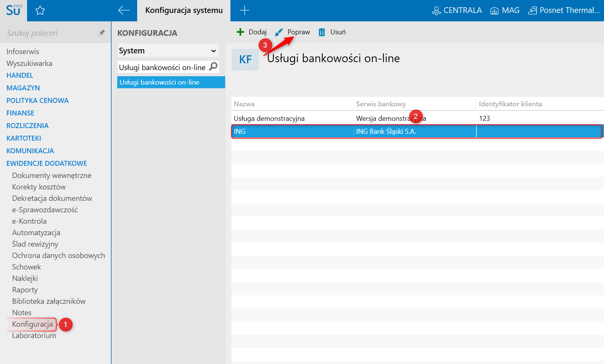Open the System dropdown

click(x=168, y=51)
